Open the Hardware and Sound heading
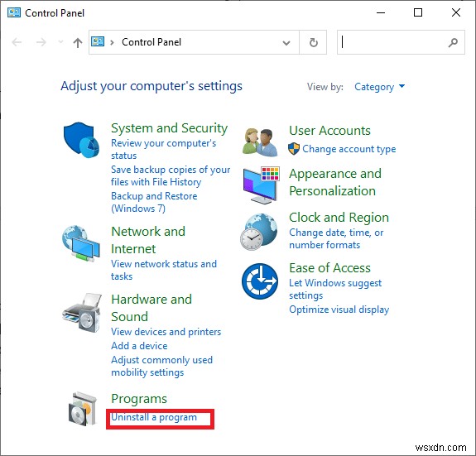The width and height of the screenshot is (476, 456). pyautogui.click(x=151, y=308)
